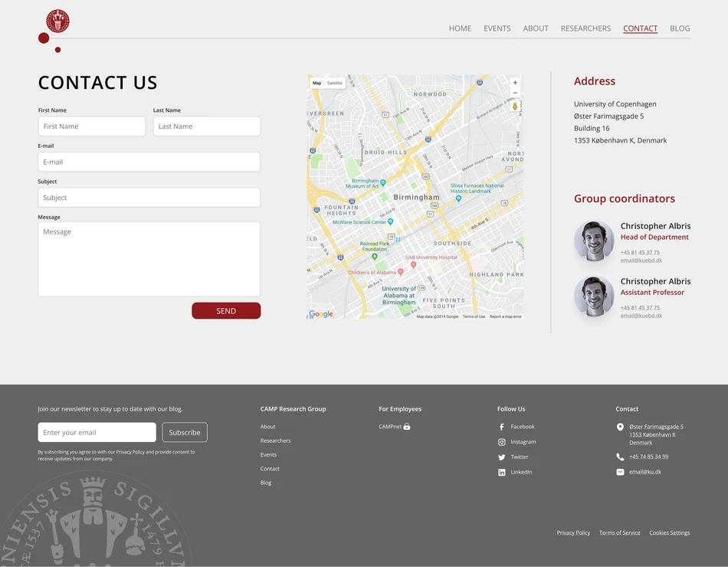Click the Last Name input field
Screen dimensions: 728x567
click(x=207, y=126)
